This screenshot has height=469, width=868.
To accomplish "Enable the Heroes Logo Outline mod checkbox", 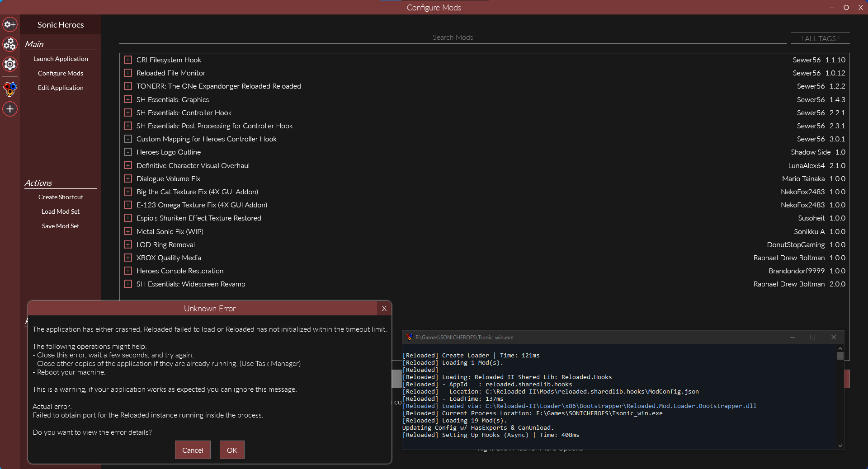I will [128, 152].
